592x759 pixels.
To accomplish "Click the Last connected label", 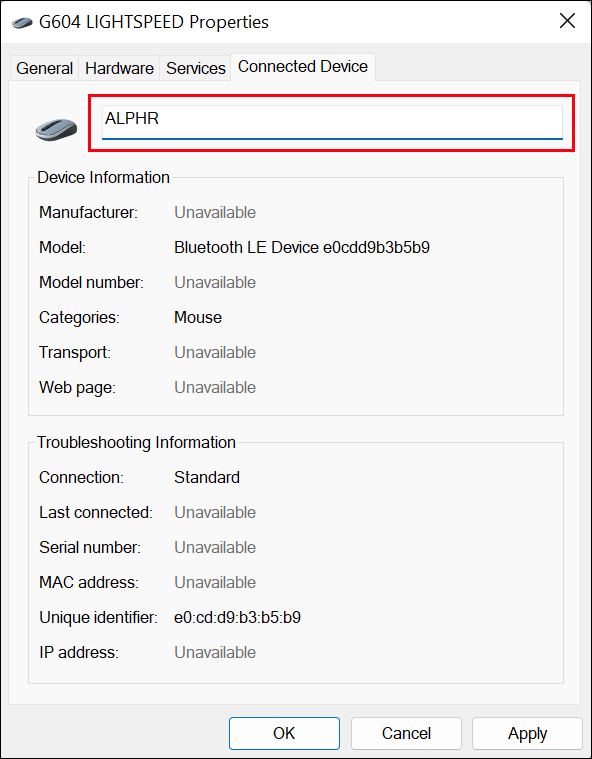I will tap(96, 513).
